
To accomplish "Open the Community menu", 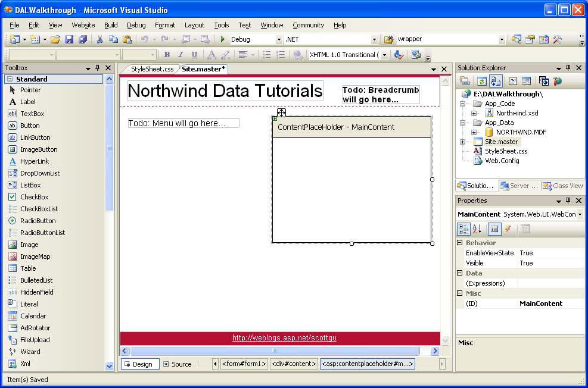I will 308,25.
